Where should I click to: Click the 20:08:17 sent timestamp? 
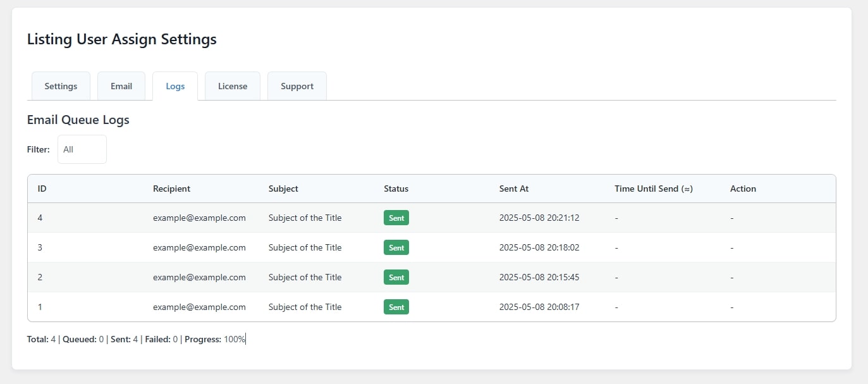coord(539,307)
